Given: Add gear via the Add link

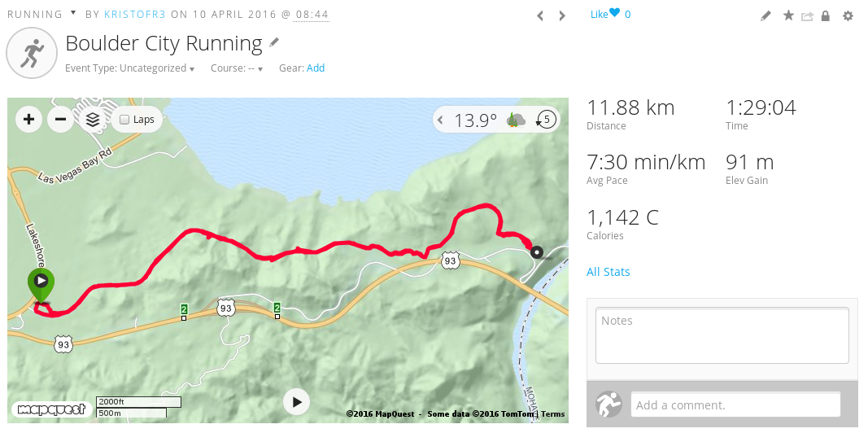Looking at the screenshot, I should (x=316, y=68).
